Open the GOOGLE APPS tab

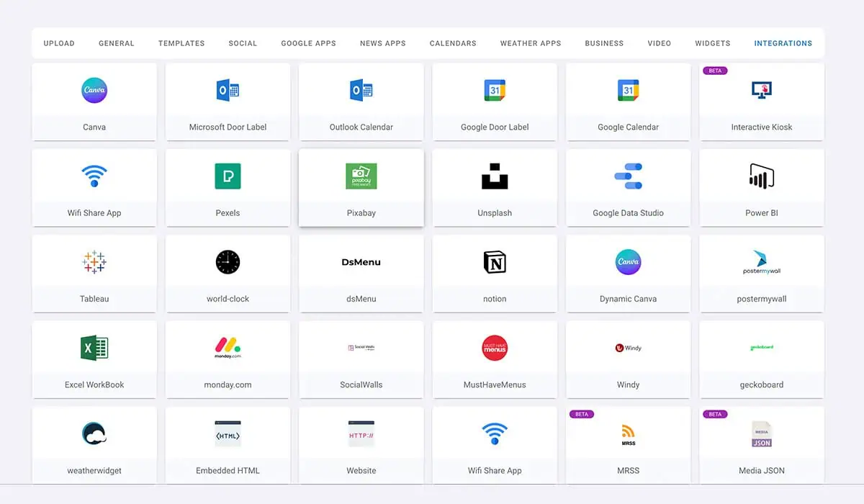(308, 43)
